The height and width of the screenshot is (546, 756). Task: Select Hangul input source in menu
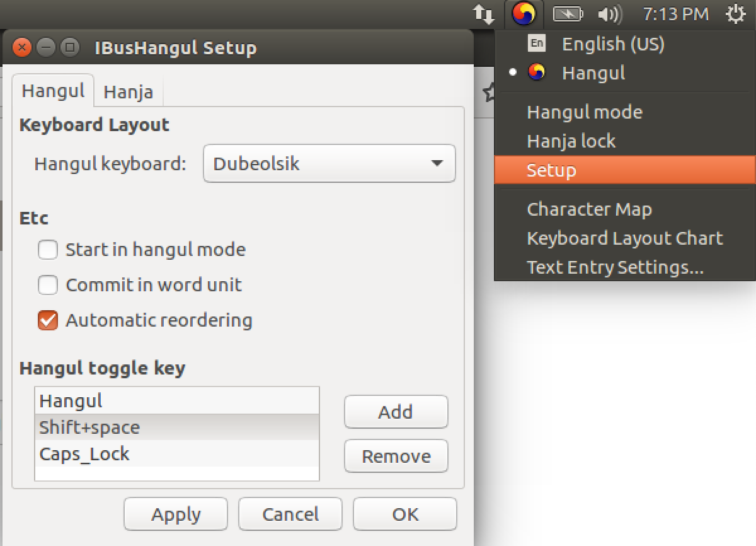click(x=625, y=73)
